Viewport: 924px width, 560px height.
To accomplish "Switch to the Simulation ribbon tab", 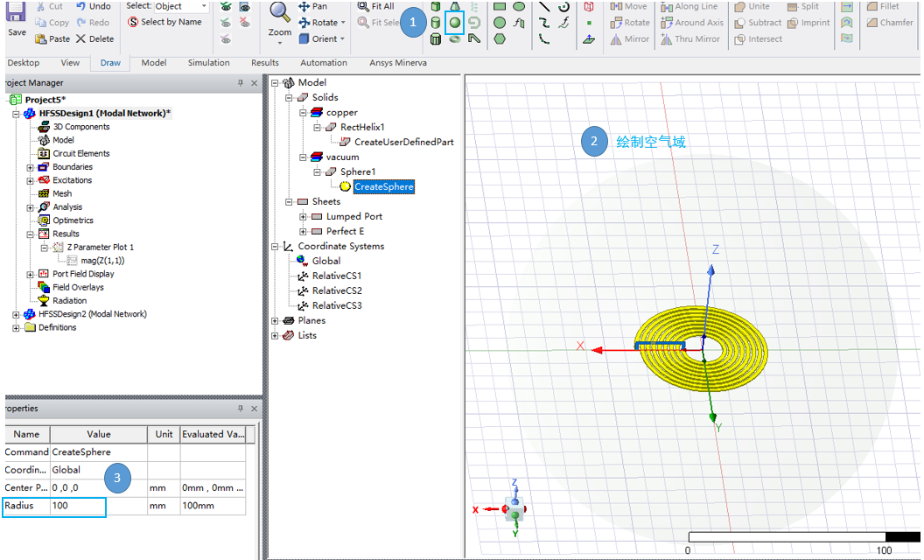I will (208, 62).
